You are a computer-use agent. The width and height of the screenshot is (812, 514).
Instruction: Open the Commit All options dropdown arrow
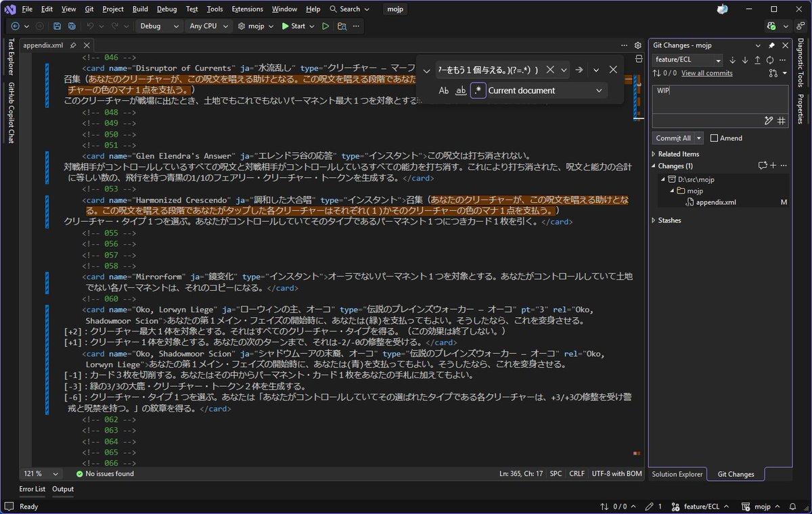tap(699, 138)
